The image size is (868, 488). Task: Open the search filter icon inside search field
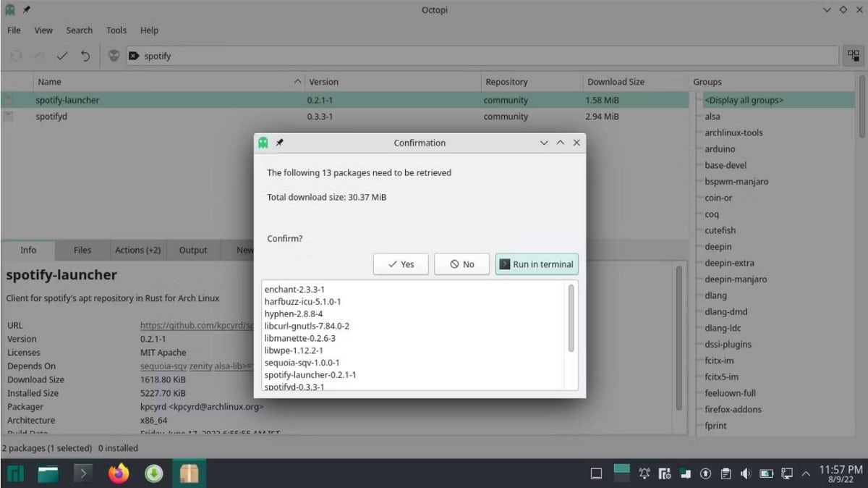pyautogui.click(x=132, y=56)
